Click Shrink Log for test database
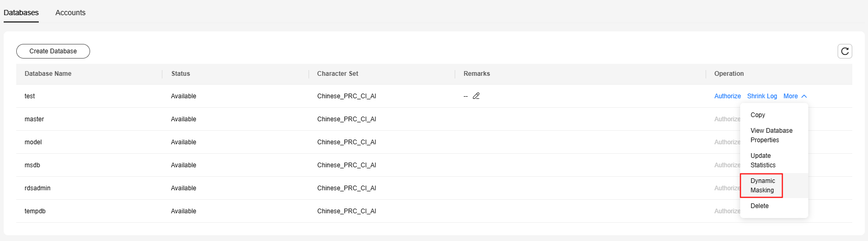Viewport: 868px width, 241px height. pyautogui.click(x=762, y=96)
